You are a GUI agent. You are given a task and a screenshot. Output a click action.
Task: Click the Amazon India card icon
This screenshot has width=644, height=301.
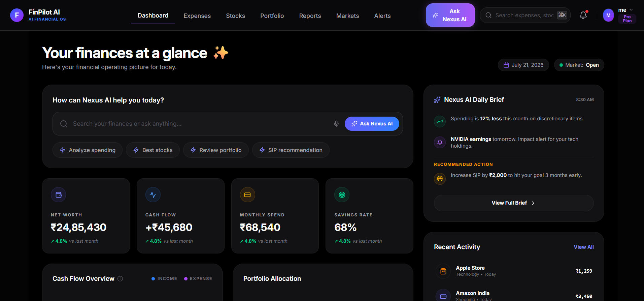pos(443,296)
